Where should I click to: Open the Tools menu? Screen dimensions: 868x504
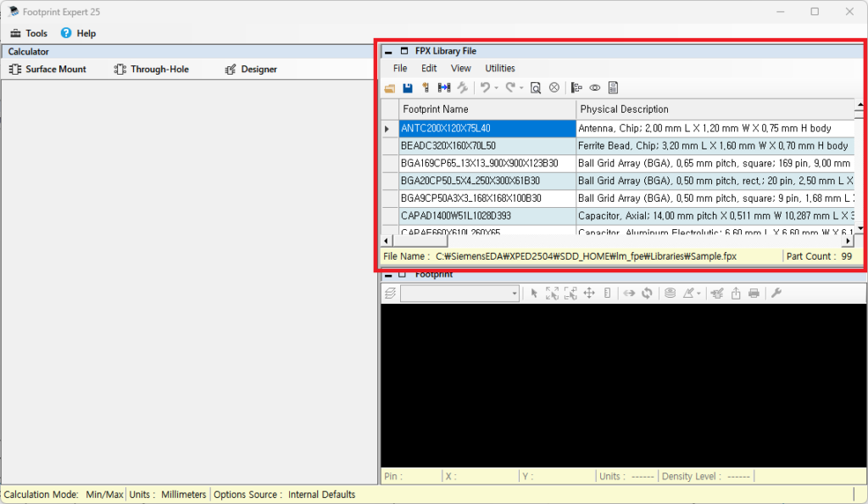(29, 33)
